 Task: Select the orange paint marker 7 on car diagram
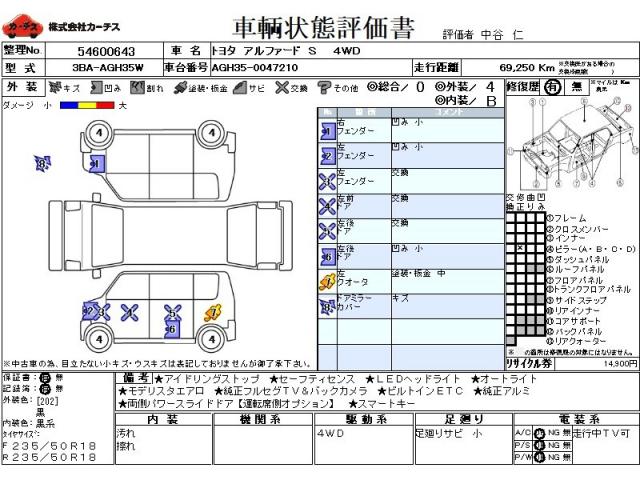tap(213, 313)
